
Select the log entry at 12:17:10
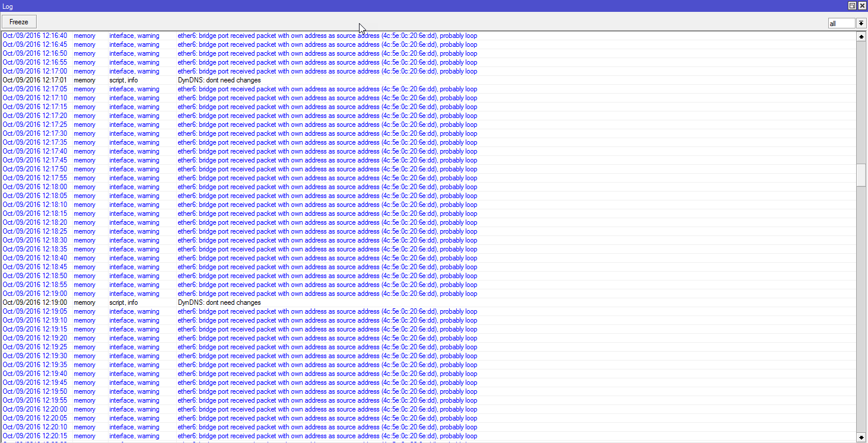click(429, 98)
